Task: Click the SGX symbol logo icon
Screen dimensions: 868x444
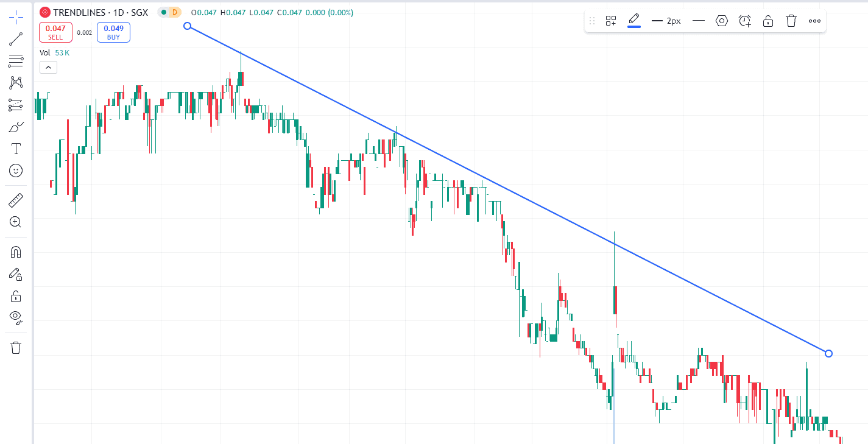Action: coord(45,12)
